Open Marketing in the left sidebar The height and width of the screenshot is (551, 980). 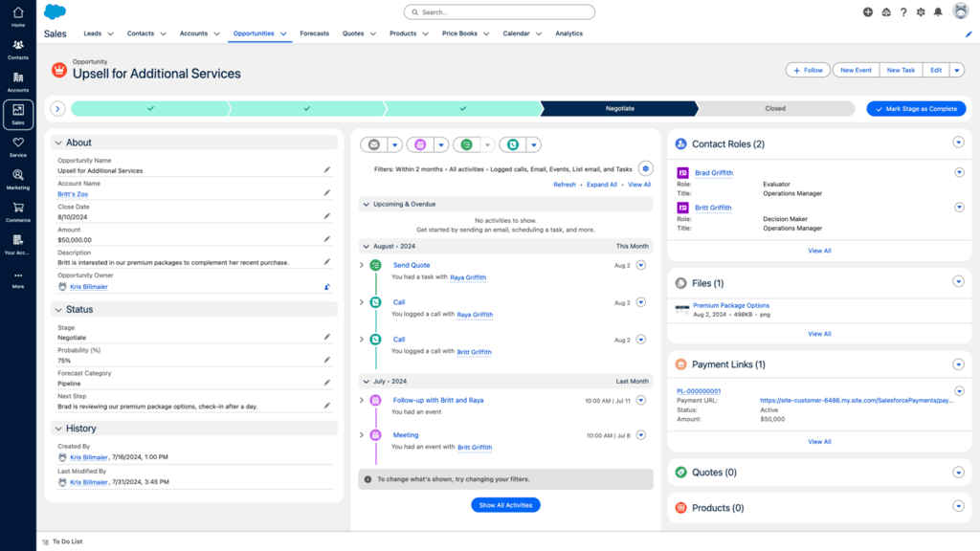pos(18,179)
